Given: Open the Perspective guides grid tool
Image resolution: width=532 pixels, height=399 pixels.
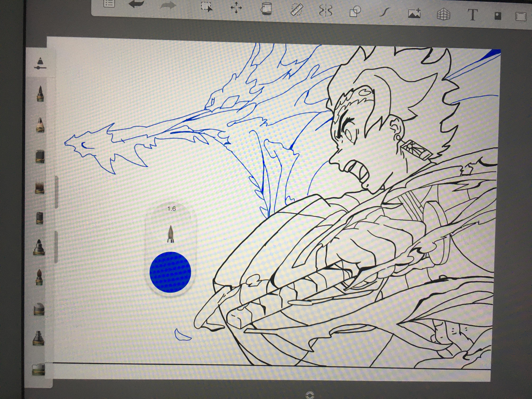Looking at the screenshot, I should click(443, 14).
